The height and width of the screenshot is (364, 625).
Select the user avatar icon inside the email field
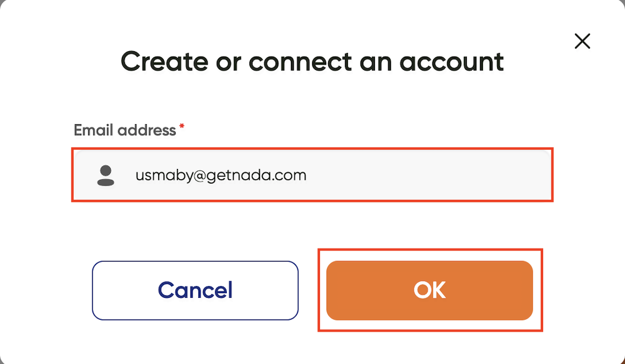pos(106,175)
